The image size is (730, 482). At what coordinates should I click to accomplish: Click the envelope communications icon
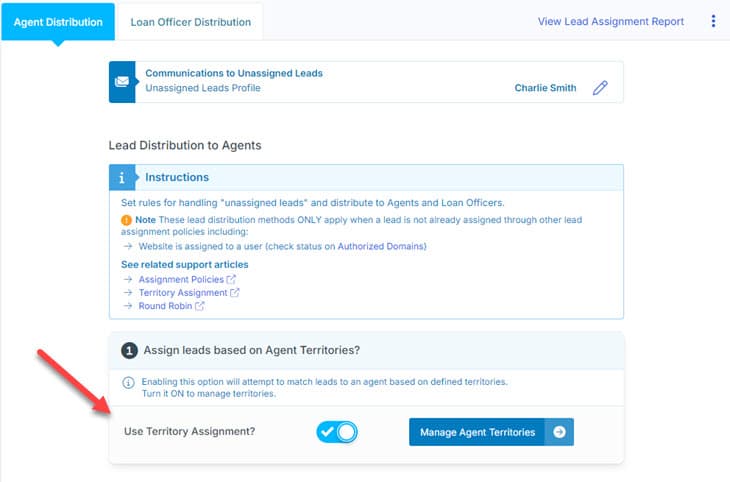coord(122,82)
